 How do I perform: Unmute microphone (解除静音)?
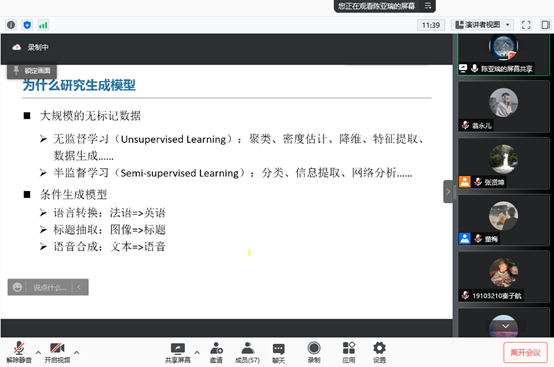click(19, 353)
